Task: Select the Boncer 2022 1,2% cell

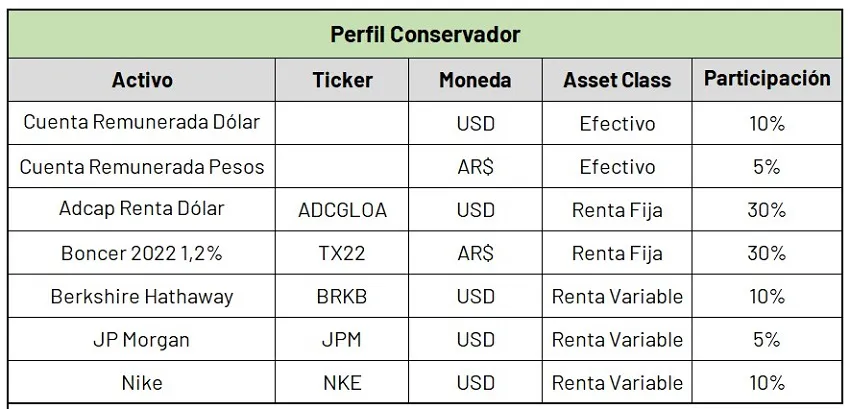Action: (142, 253)
